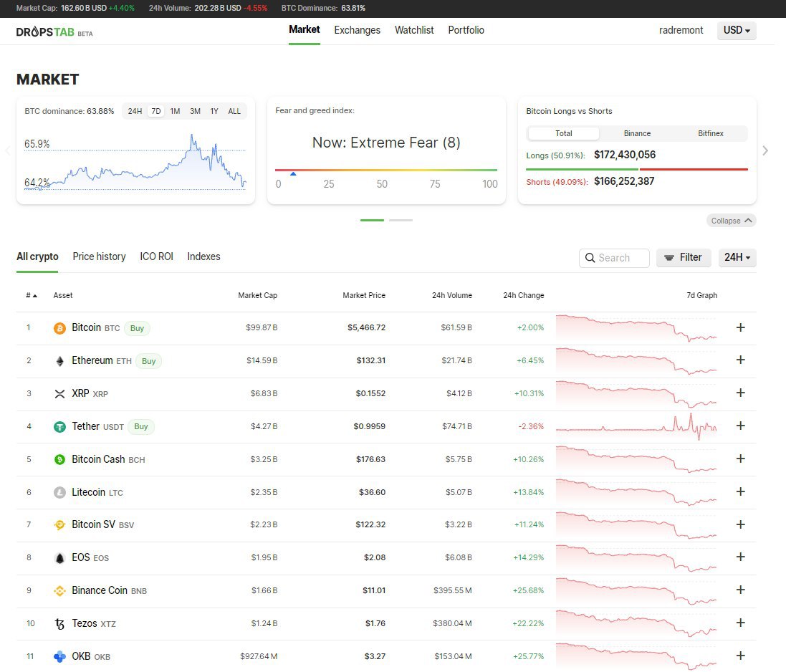
Task: Click the Bitcoin 7d graph sparkline
Action: click(x=636, y=327)
